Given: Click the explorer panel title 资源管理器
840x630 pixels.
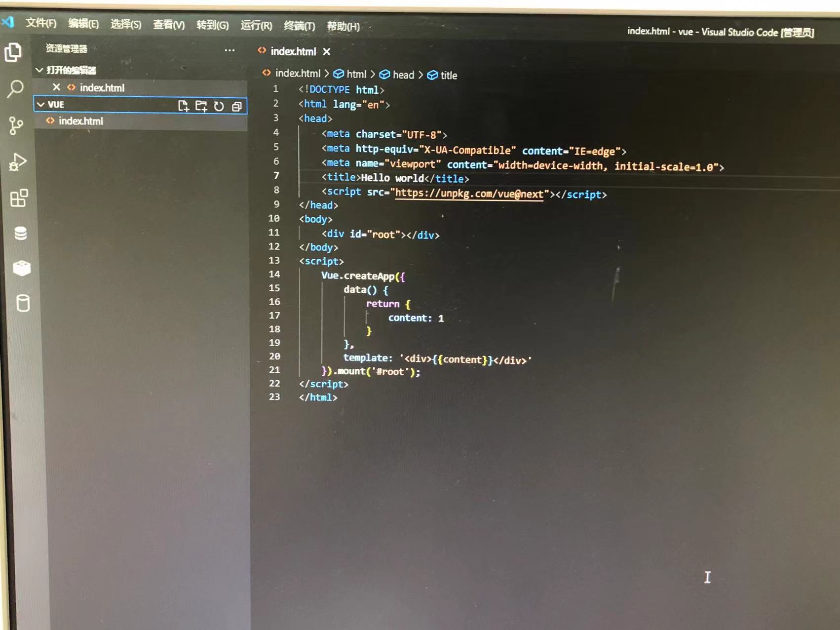Looking at the screenshot, I should tap(66, 48).
